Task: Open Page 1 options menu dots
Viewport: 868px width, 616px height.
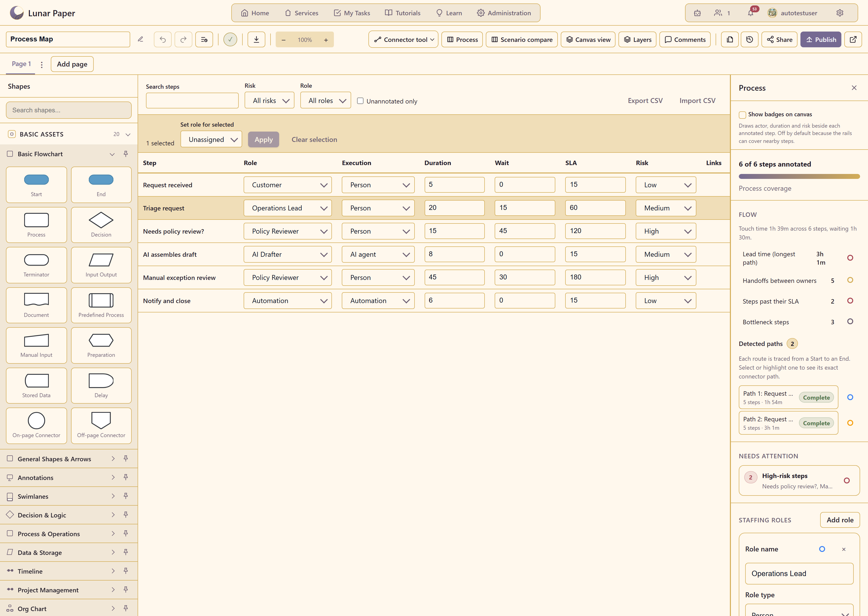Action: [42, 65]
